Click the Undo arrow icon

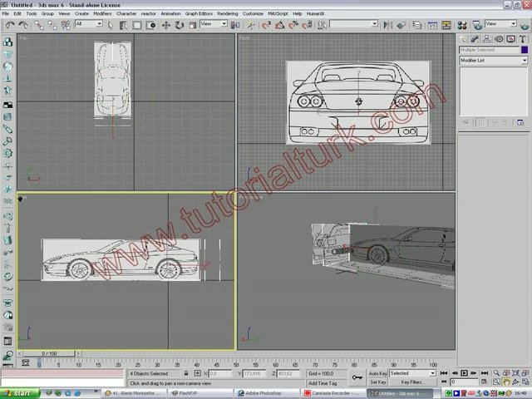10,25
